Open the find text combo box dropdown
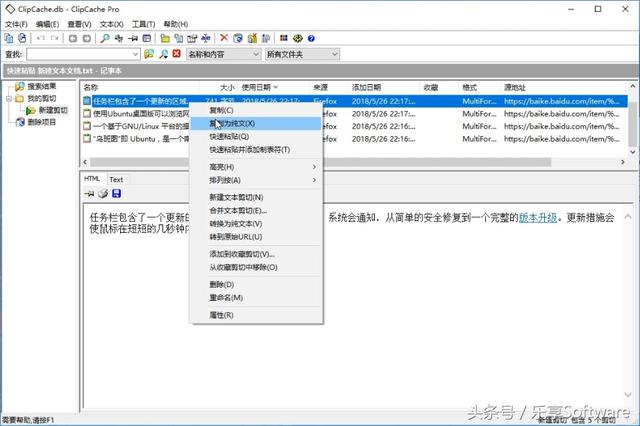640x426 pixels. (x=136, y=54)
